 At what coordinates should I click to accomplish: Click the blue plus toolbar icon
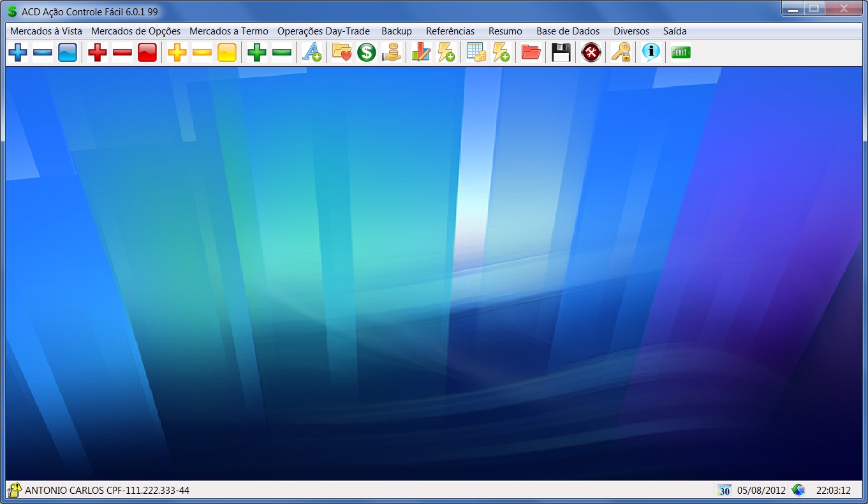18,52
